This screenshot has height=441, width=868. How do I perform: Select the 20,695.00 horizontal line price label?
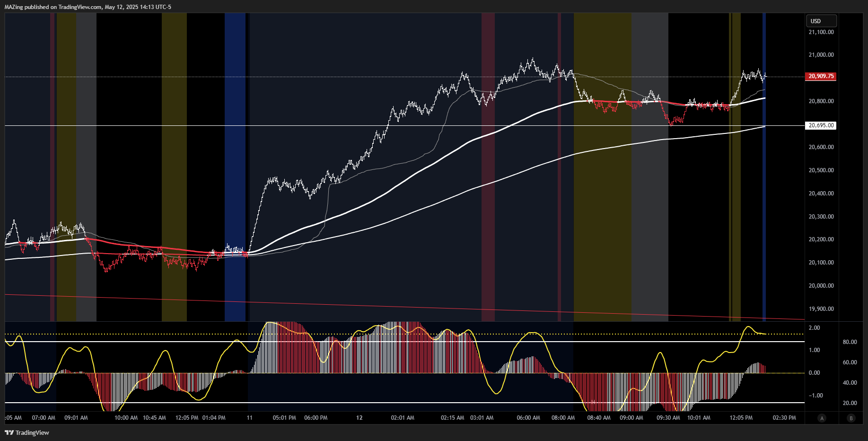tap(821, 125)
